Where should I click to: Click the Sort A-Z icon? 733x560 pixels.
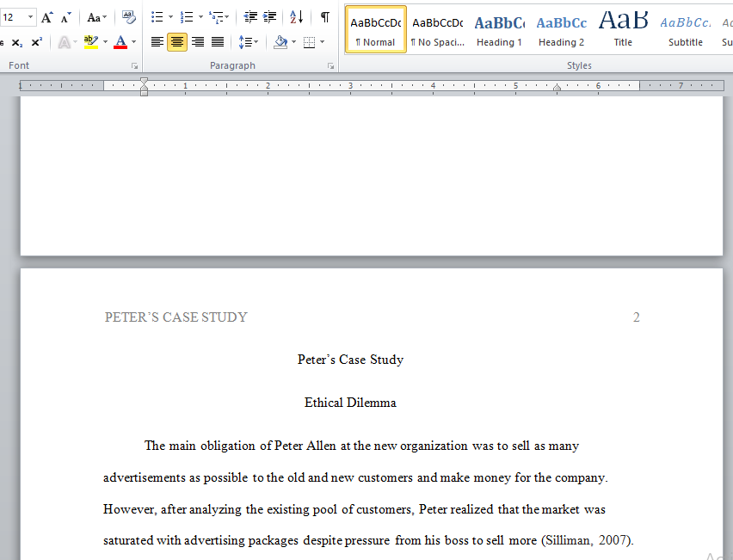pos(296,18)
